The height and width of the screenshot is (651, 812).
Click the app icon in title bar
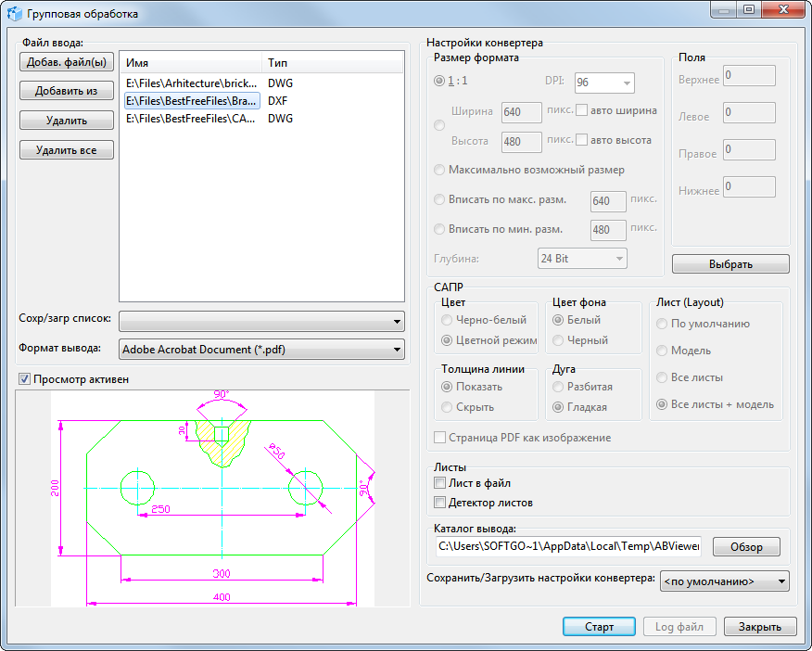pos(13,14)
